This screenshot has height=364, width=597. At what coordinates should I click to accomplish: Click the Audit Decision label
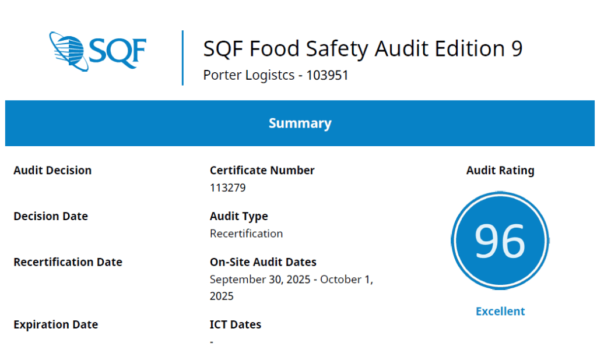pos(52,171)
